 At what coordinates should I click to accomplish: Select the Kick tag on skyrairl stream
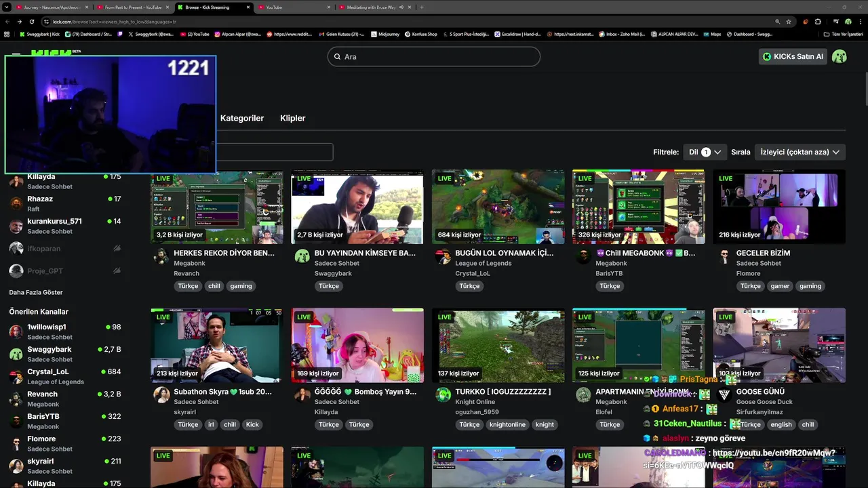point(252,424)
